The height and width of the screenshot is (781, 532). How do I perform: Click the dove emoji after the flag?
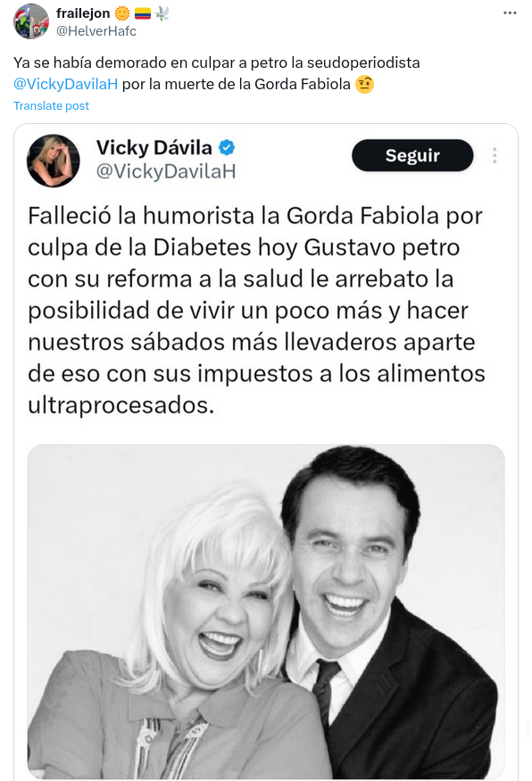[162, 13]
